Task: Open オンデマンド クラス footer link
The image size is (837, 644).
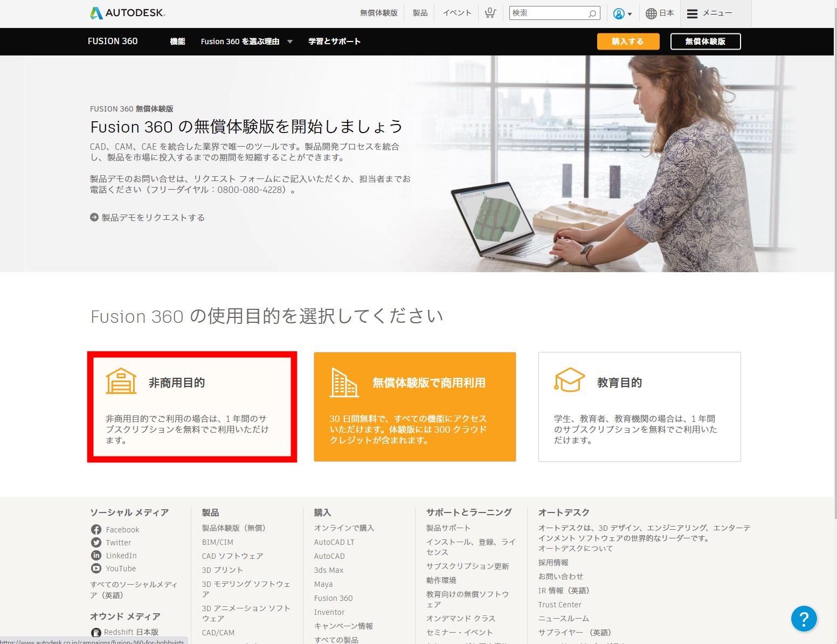Action: tap(461, 619)
